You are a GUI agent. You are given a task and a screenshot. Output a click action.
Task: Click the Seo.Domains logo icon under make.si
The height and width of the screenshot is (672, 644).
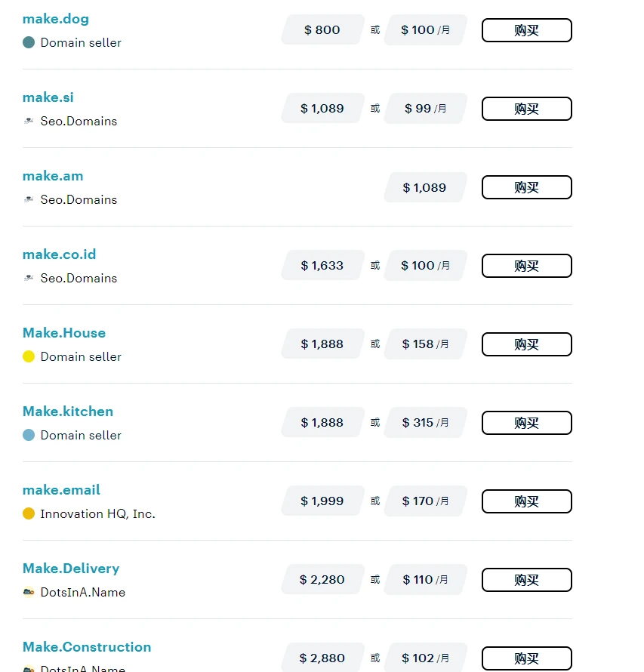(29, 122)
